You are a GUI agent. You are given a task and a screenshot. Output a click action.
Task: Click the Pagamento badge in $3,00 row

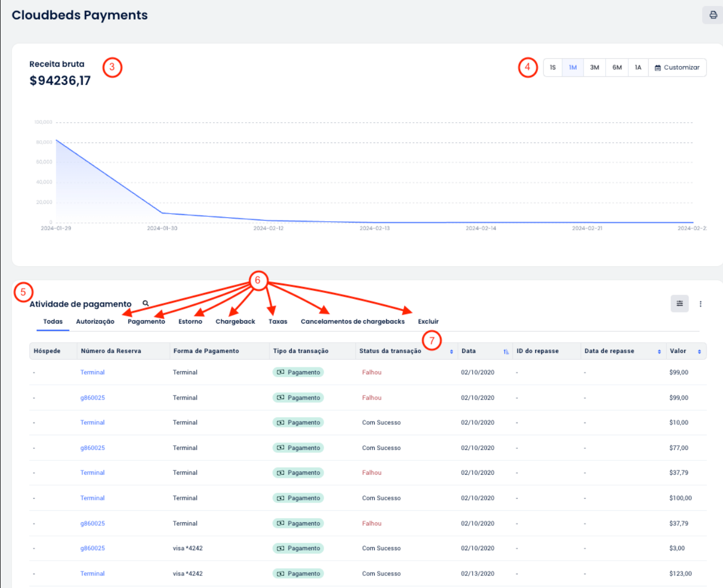click(x=298, y=548)
